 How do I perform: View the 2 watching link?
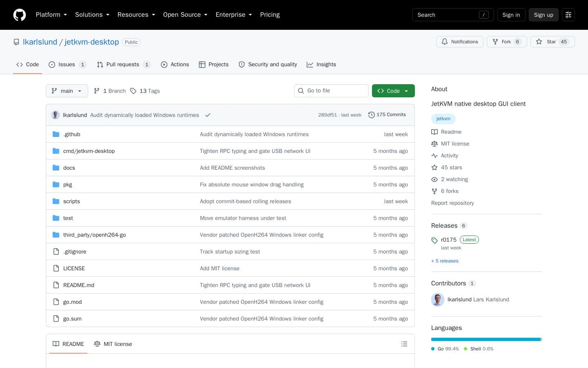tap(450, 179)
